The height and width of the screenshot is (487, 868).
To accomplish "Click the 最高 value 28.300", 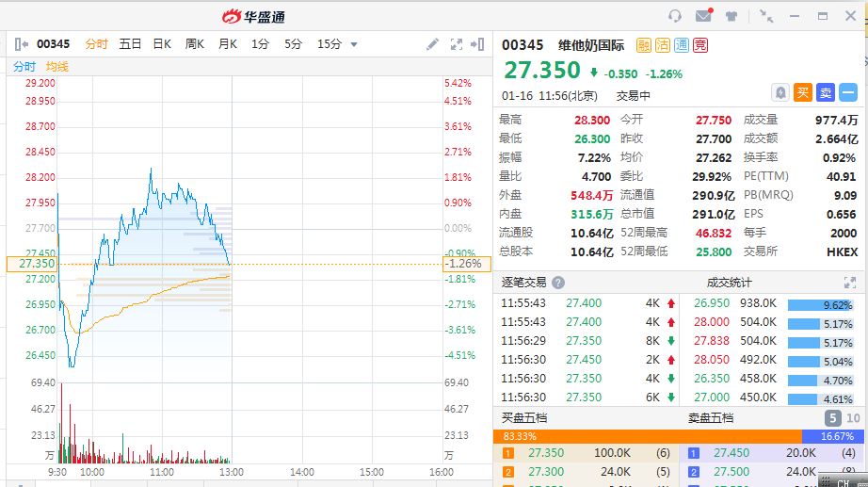I will (x=592, y=121).
